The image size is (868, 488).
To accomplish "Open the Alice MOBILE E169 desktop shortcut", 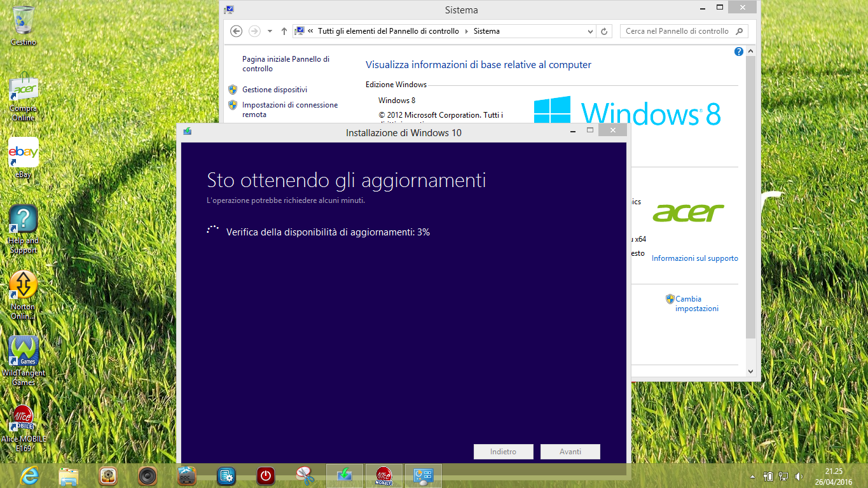I will tap(24, 428).
